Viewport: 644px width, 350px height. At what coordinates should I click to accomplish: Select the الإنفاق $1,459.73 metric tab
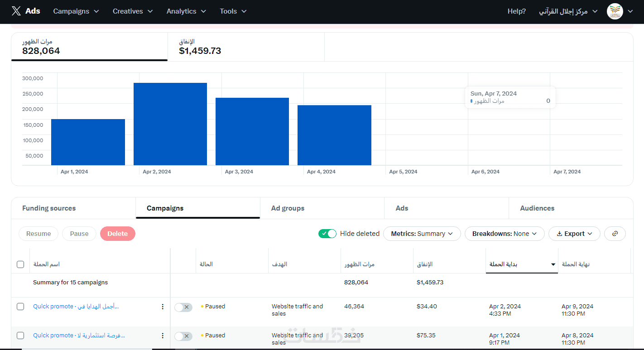point(246,47)
